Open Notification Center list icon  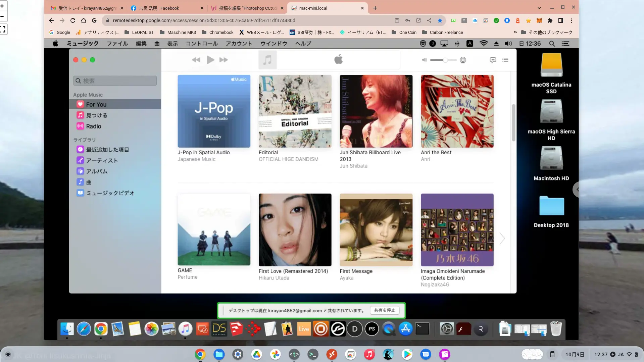point(565,44)
